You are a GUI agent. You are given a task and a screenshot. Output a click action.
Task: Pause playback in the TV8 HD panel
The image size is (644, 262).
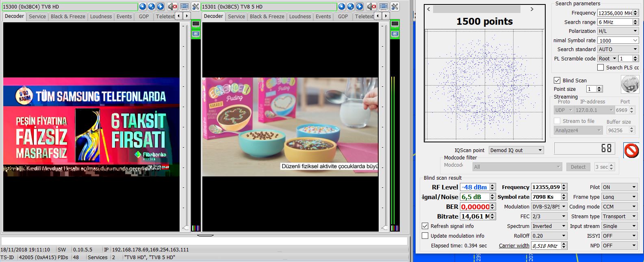point(152,6)
